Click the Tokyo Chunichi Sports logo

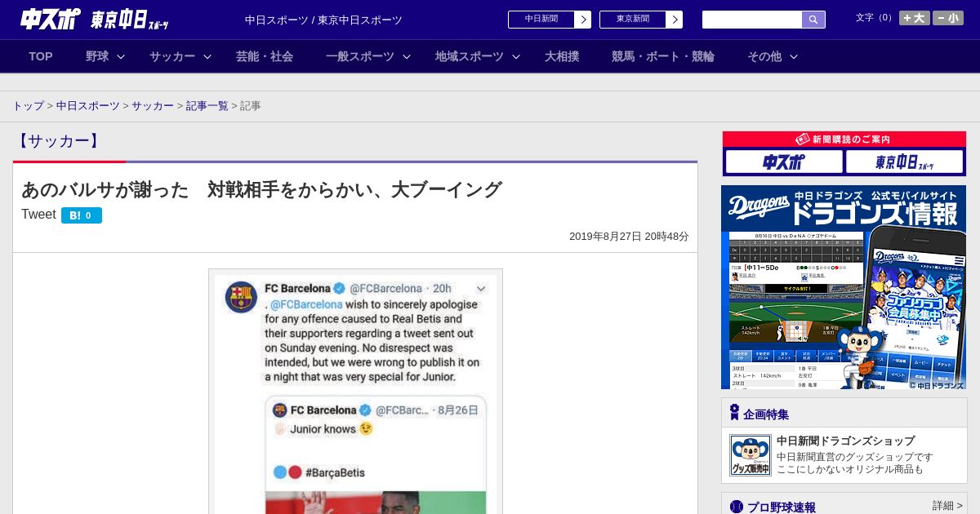click(x=130, y=19)
